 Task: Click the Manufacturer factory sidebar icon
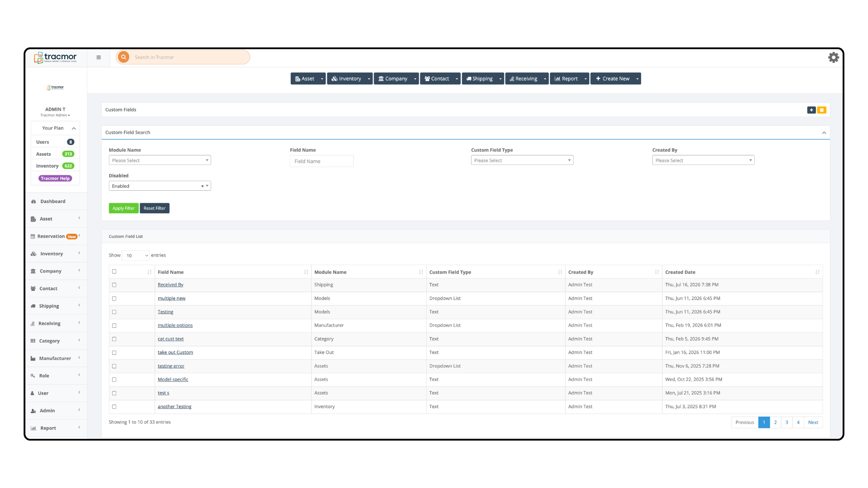[x=33, y=358]
